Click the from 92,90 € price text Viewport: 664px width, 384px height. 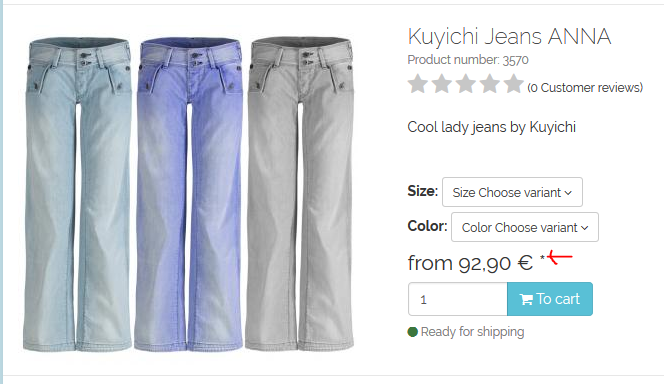pos(470,263)
